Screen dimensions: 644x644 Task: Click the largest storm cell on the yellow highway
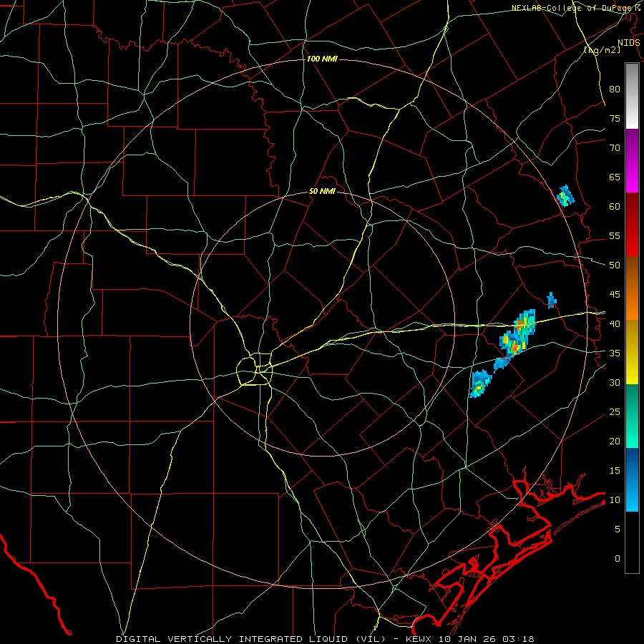517,333
